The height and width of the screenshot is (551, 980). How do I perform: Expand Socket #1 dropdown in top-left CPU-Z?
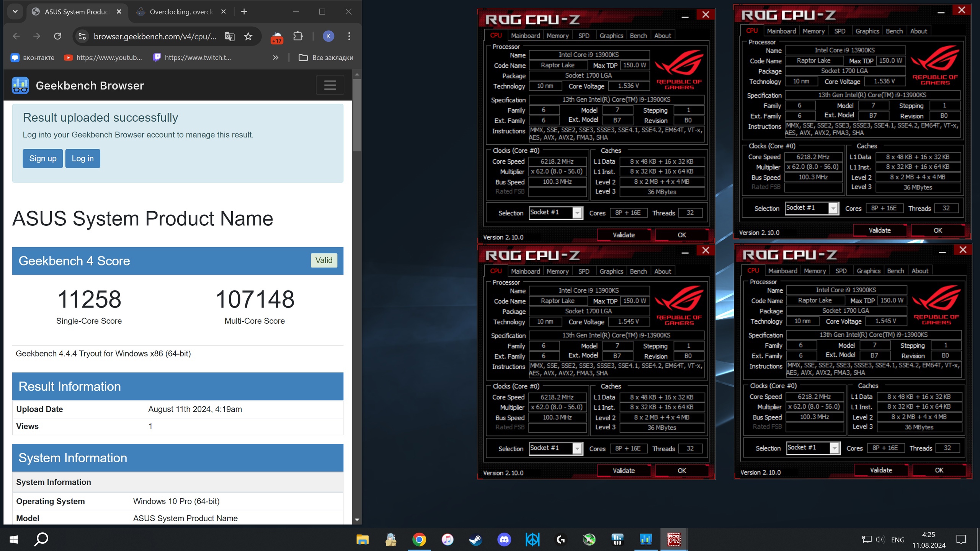point(577,213)
